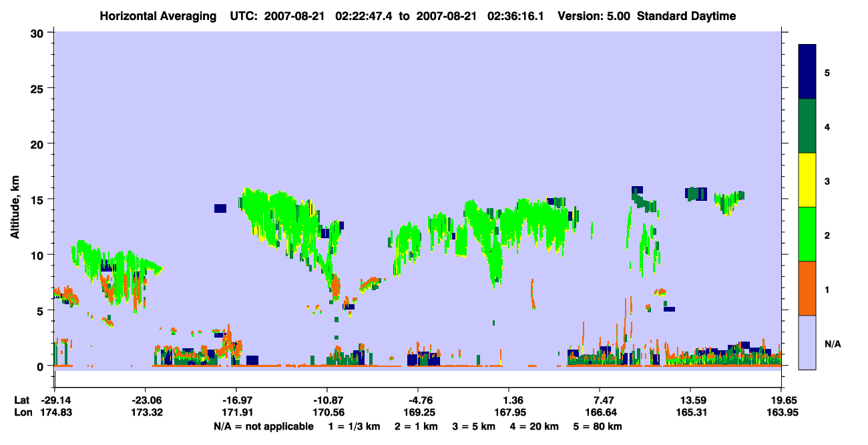868x445 pixels.
Task: Click the latitude value -16.97
Action: tap(236, 400)
